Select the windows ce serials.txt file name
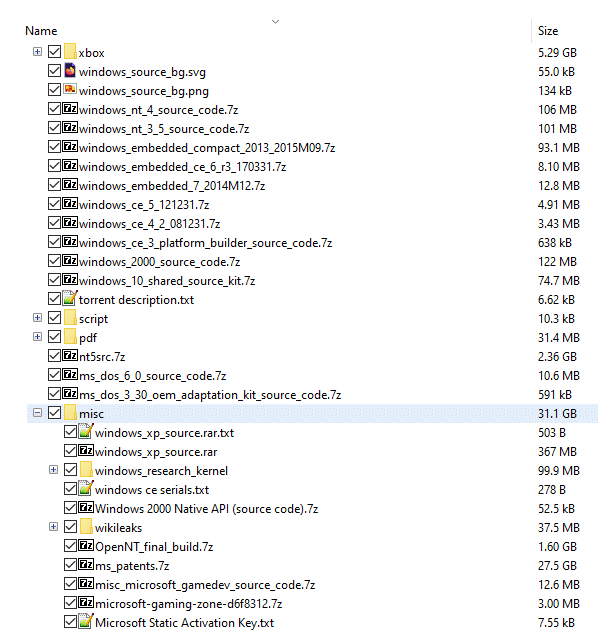Screen dimensions: 598x644 coord(152,490)
